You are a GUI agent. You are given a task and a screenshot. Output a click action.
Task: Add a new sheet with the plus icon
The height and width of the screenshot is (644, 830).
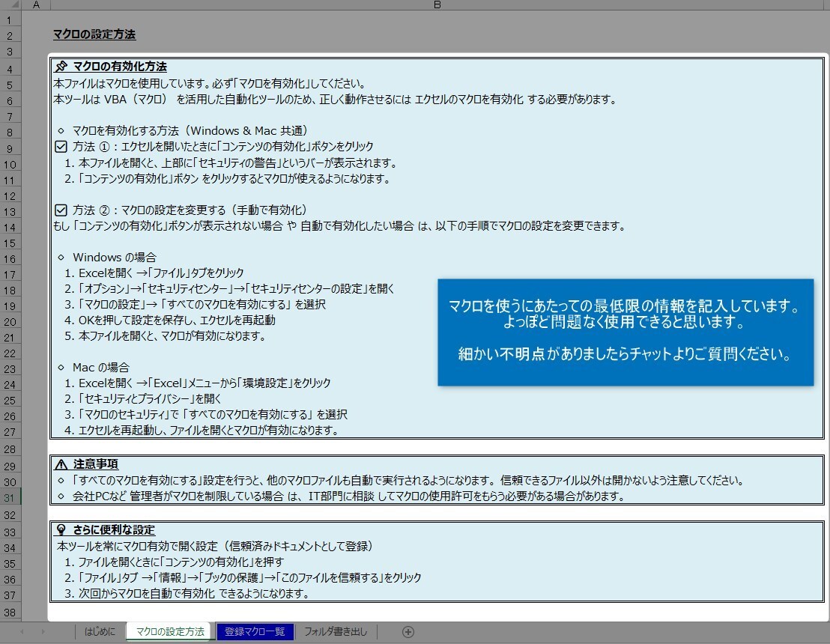point(408,631)
